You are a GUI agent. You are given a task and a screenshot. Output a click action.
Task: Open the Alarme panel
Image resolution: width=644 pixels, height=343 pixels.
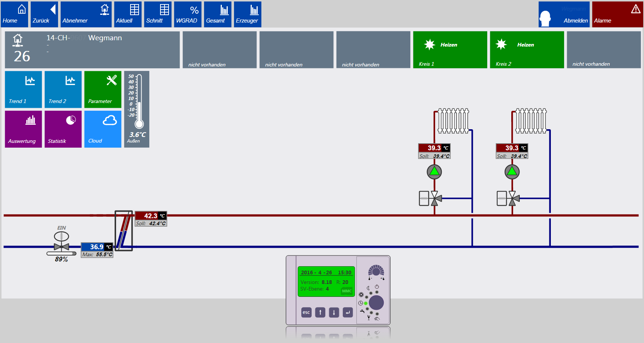click(617, 14)
